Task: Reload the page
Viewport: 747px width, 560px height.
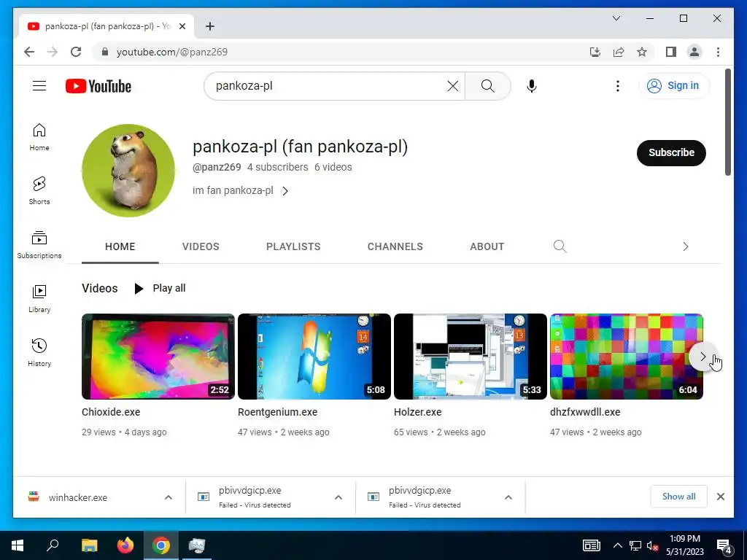Action: 76,52
